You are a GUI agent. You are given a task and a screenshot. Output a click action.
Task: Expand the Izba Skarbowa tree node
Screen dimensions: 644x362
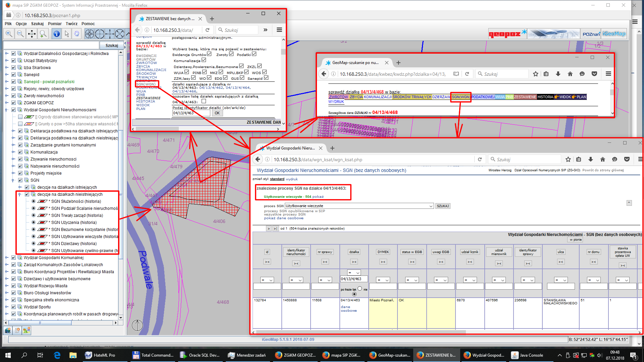(6, 68)
